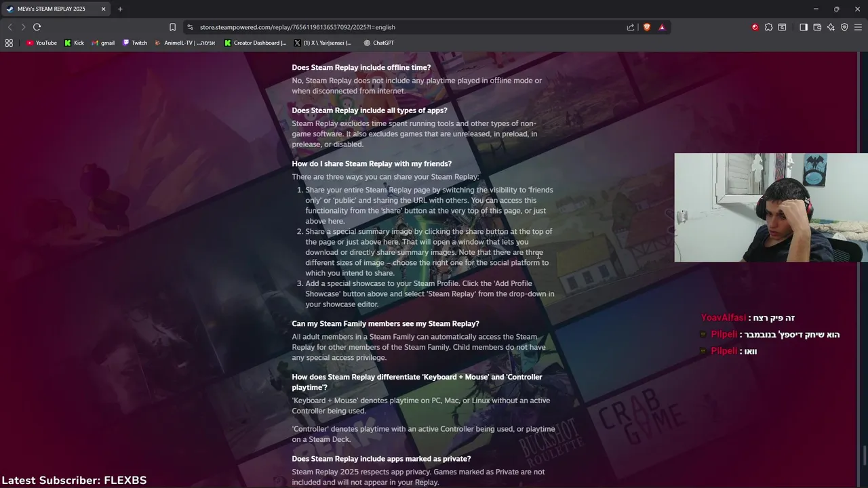Viewport: 868px width, 488px height.
Task: Open the red circular extension icon
Action: (x=755, y=27)
